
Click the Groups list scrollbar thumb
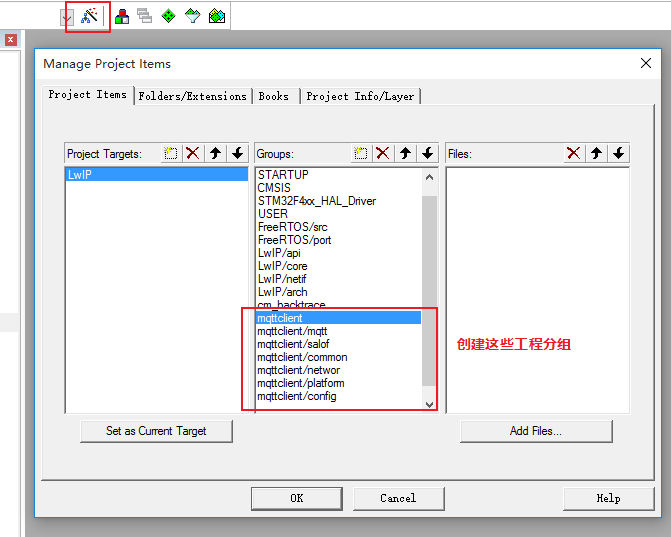point(430,291)
